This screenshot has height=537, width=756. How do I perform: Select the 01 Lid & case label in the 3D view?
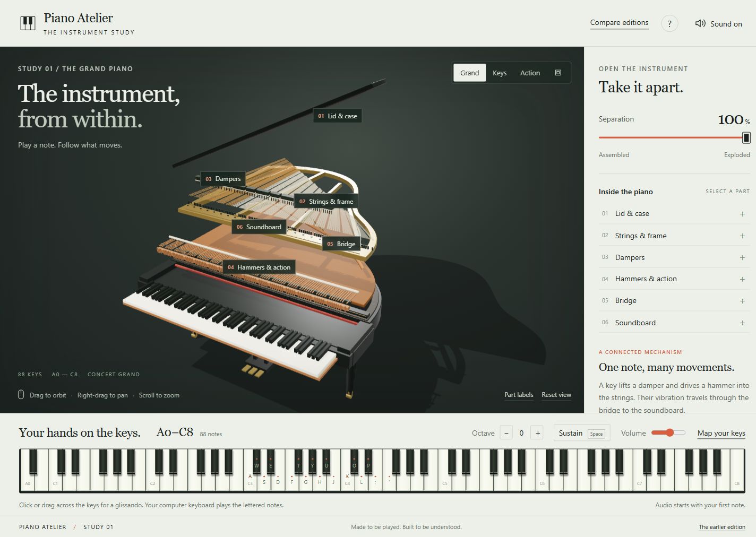[337, 116]
